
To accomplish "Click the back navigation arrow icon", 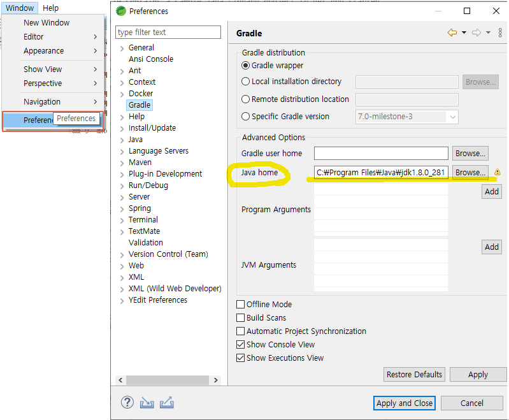I will 452,33.
